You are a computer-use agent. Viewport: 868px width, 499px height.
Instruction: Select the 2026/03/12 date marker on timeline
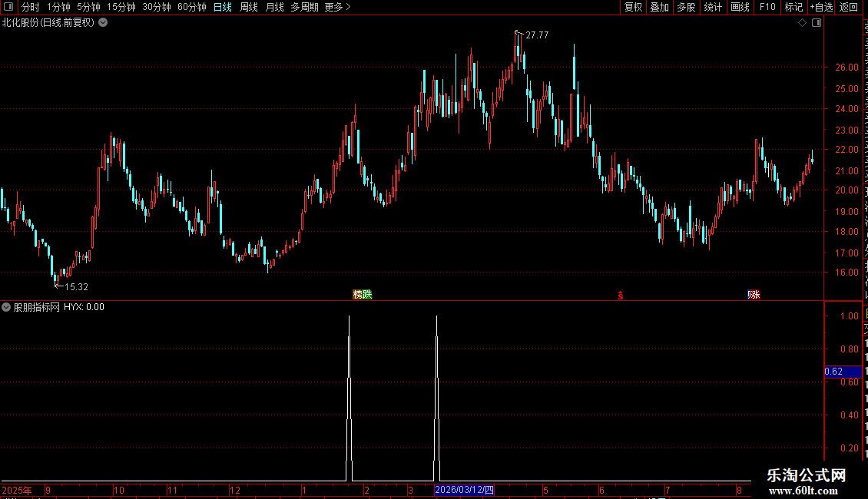pyautogui.click(x=464, y=490)
